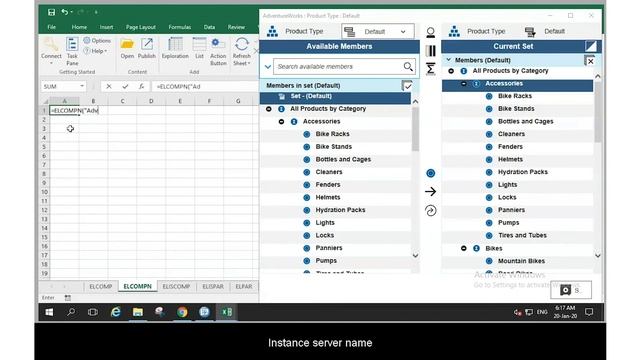
Task: Switch to the ELCOMP sheet tab
Action: pyautogui.click(x=100, y=287)
